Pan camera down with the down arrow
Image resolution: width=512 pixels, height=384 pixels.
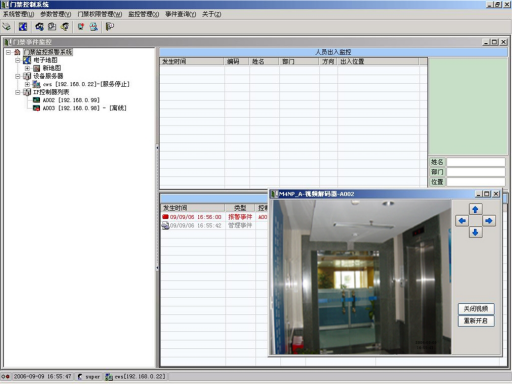[x=475, y=232]
